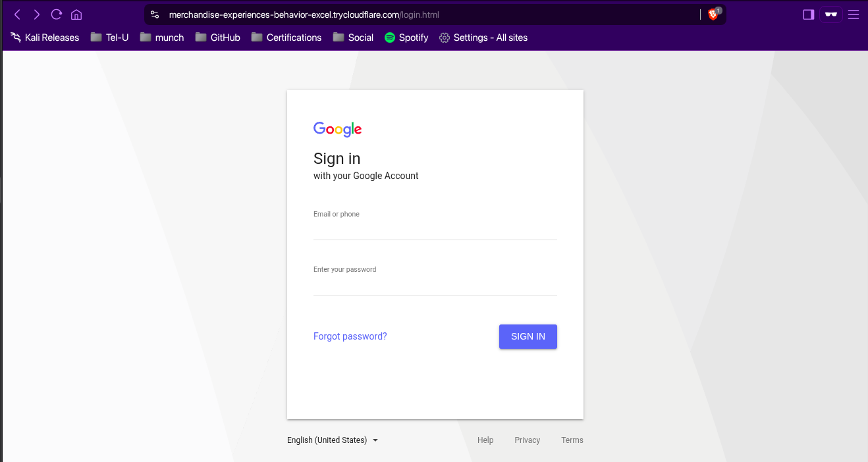The width and height of the screenshot is (868, 462).
Task: Open the Tel-U bookmark folder
Action: (x=109, y=38)
